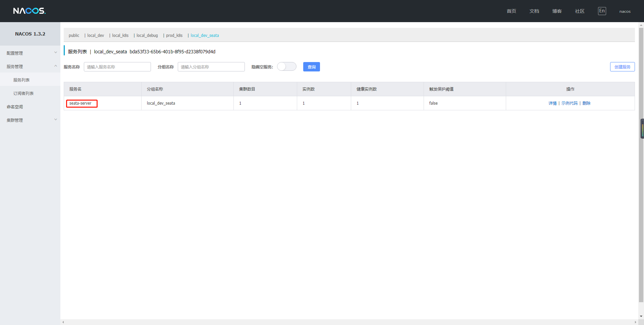Viewport: 644px width, 325px height.
Task: Open the 社区 top navigation link
Action: click(x=580, y=11)
